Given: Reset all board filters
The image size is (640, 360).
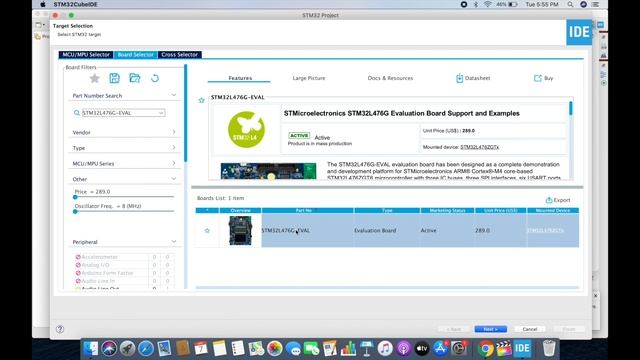Looking at the screenshot, I should [155, 78].
